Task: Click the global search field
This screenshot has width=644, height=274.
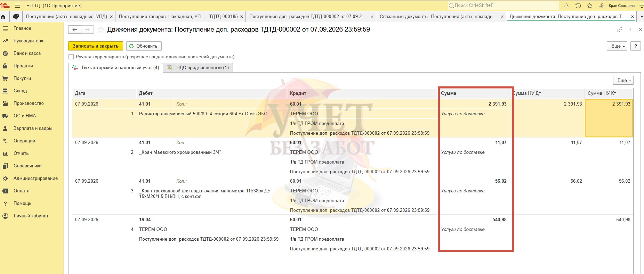Action: (503, 6)
